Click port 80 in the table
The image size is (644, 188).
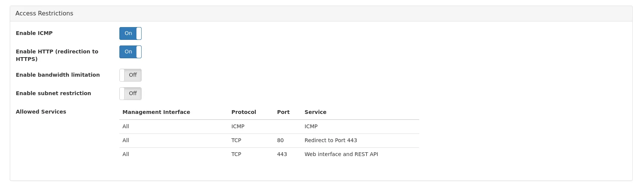click(x=280, y=140)
